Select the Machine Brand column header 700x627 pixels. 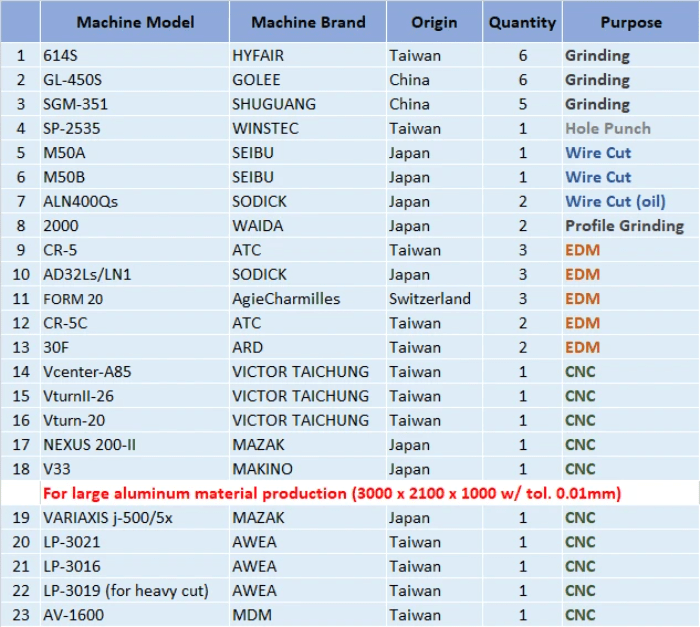tap(308, 21)
